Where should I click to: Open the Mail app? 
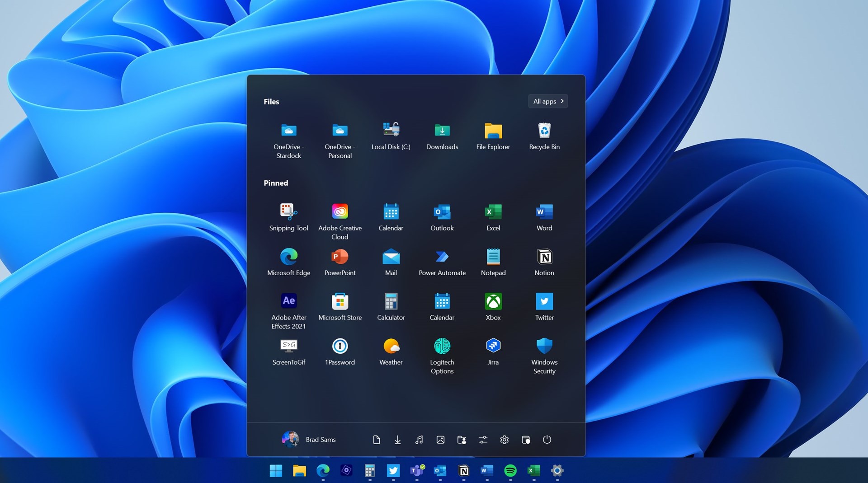tap(391, 262)
